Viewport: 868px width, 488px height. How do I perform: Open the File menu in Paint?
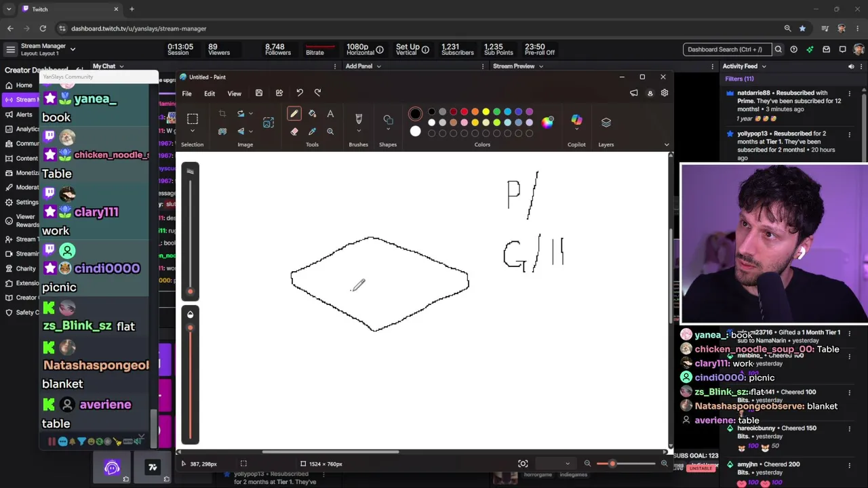tap(186, 94)
